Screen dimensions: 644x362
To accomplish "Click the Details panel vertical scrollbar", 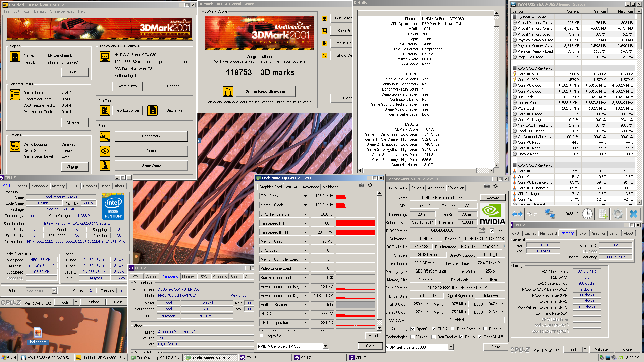I will click(x=497, y=88).
